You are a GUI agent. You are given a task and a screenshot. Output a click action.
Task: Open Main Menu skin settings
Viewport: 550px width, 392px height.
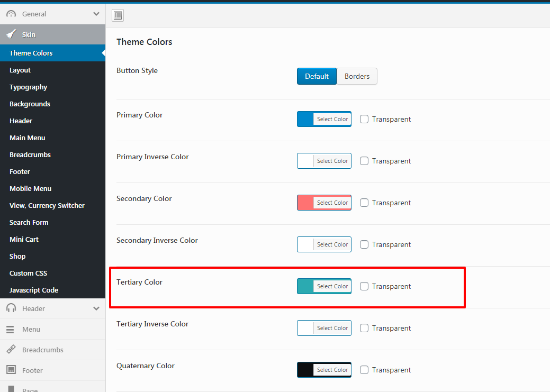(52, 138)
